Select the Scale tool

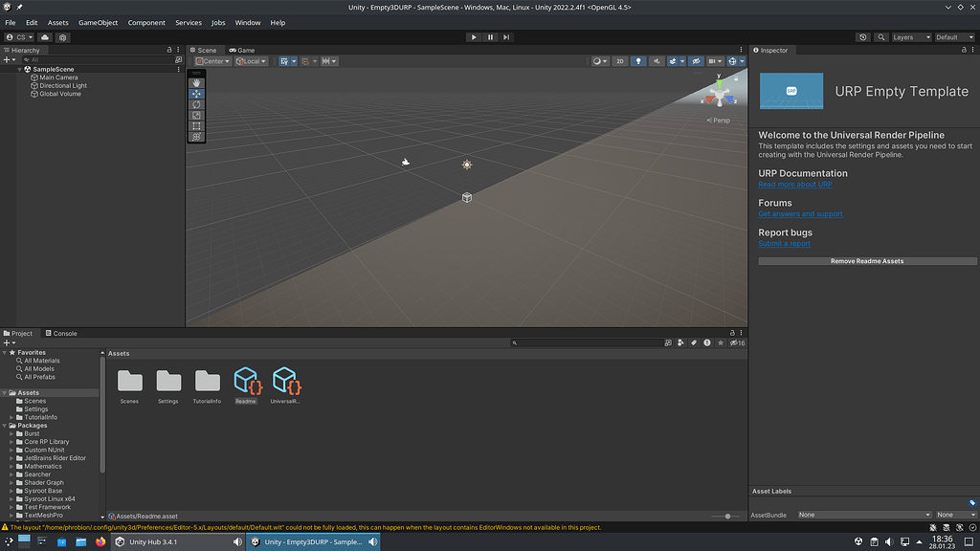point(195,114)
